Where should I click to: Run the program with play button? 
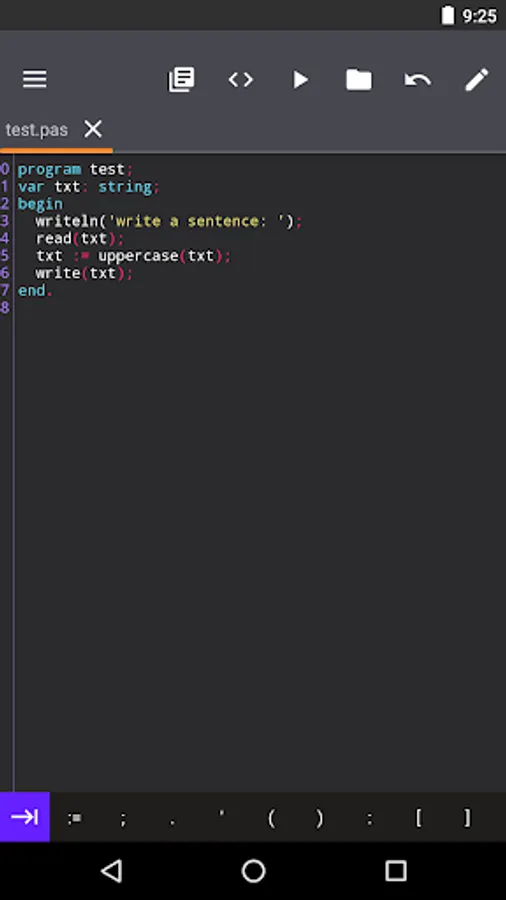(300, 79)
